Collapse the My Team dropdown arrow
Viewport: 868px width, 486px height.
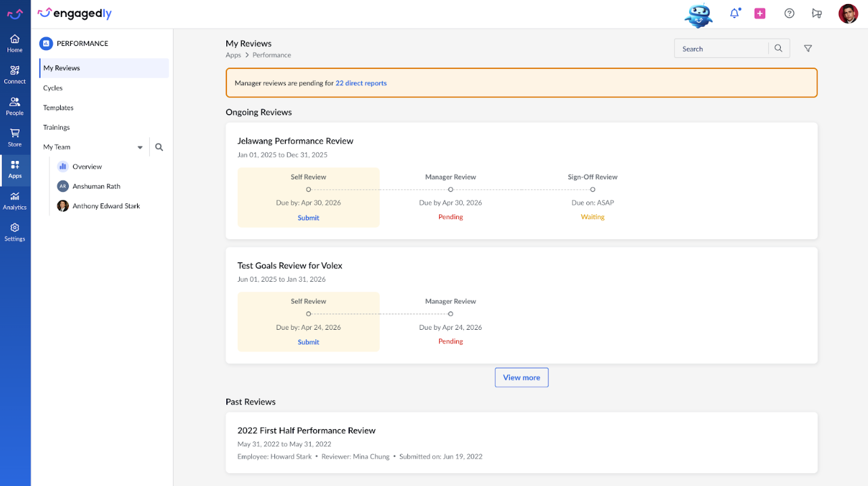[140, 147]
